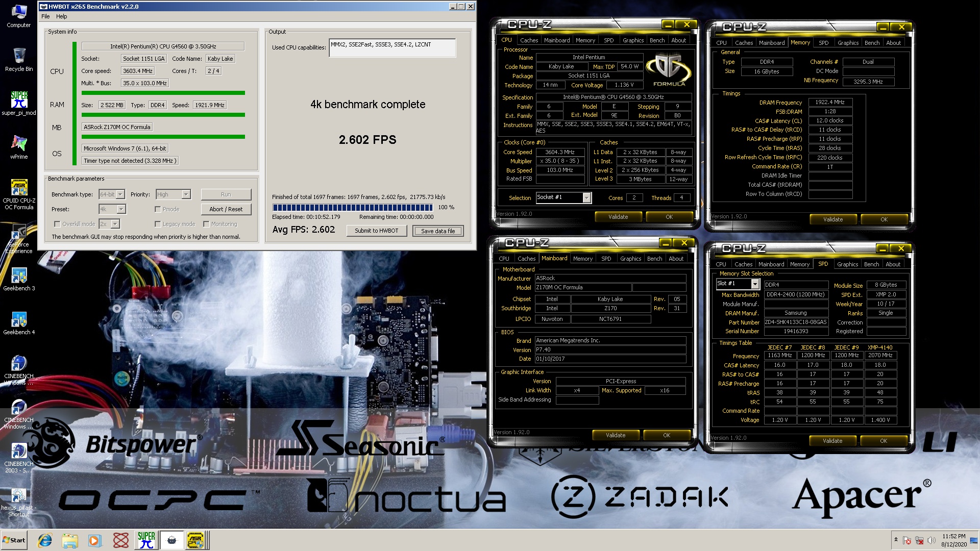980x551 pixels.
Task: Launch super_pi_mod desktop shortcut
Action: pos(18,103)
